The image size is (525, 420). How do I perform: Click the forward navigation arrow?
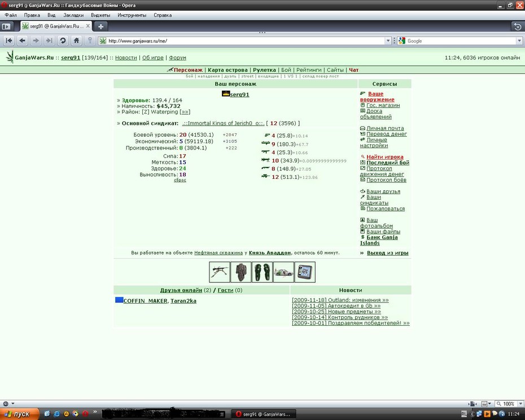[x=36, y=41]
